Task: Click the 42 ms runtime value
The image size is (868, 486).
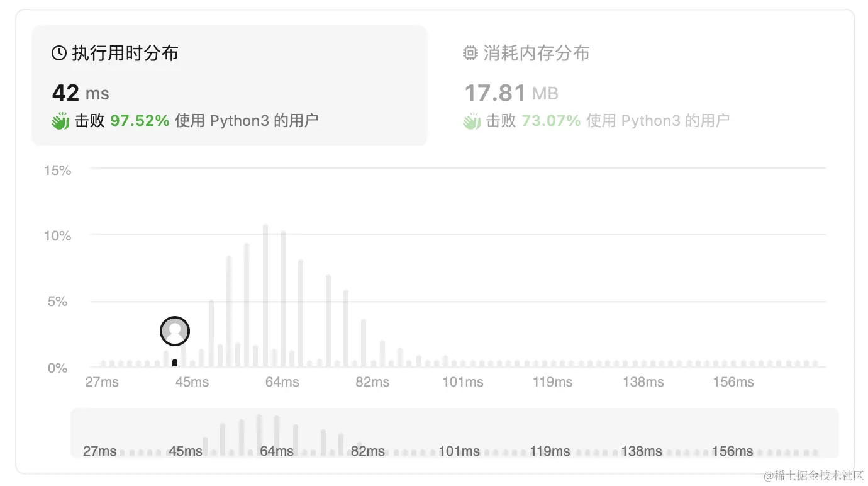Action: click(81, 93)
